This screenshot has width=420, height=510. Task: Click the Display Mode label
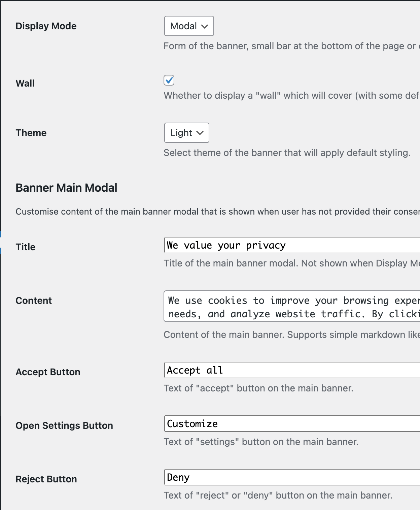pos(46,26)
